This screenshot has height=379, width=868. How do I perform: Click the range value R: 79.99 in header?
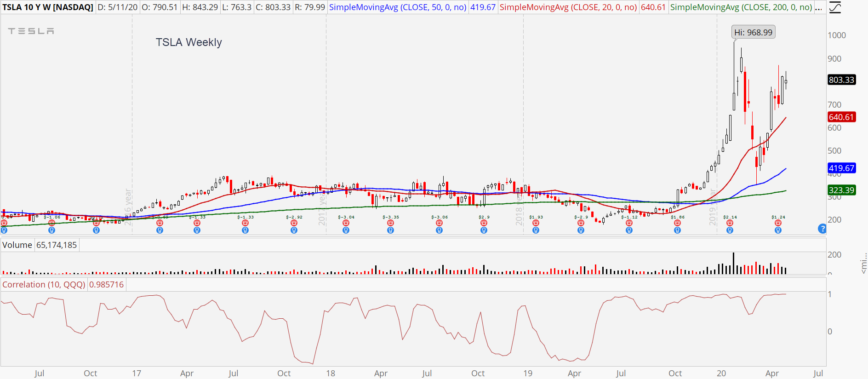click(x=310, y=7)
